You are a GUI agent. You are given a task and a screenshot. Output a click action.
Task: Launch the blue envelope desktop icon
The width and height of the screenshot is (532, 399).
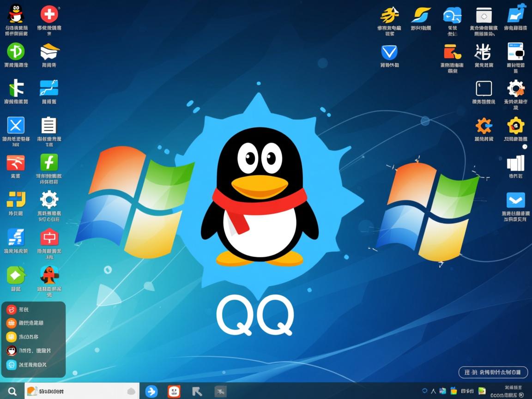click(515, 200)
